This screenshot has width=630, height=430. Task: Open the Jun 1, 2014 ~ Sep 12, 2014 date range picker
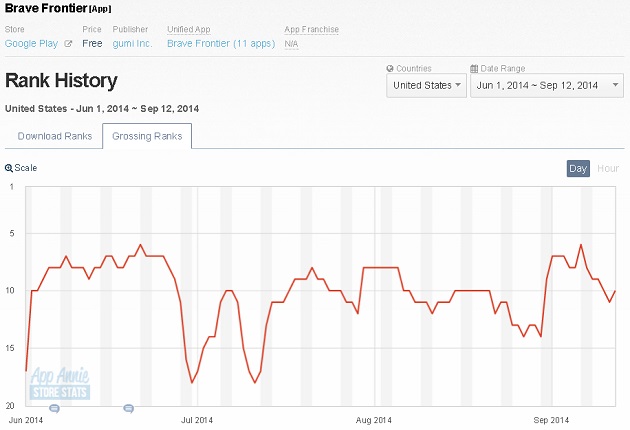pos(547,85)
